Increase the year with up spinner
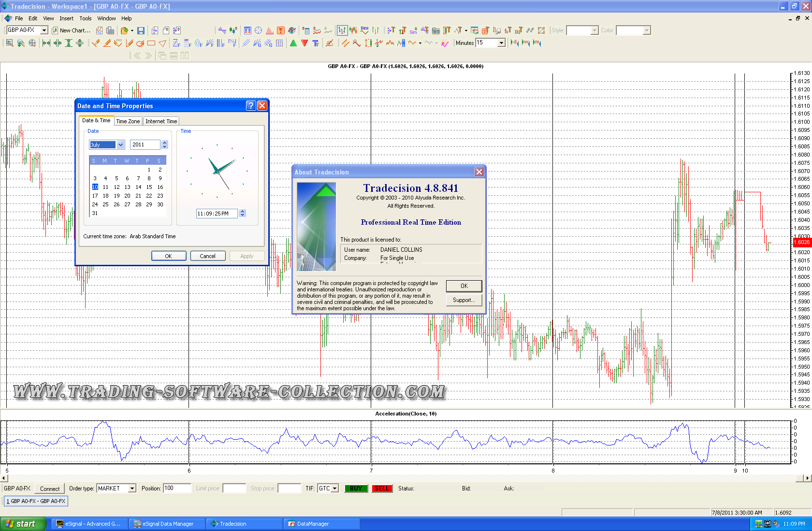 pyautogui.click(x=165, y=143)
